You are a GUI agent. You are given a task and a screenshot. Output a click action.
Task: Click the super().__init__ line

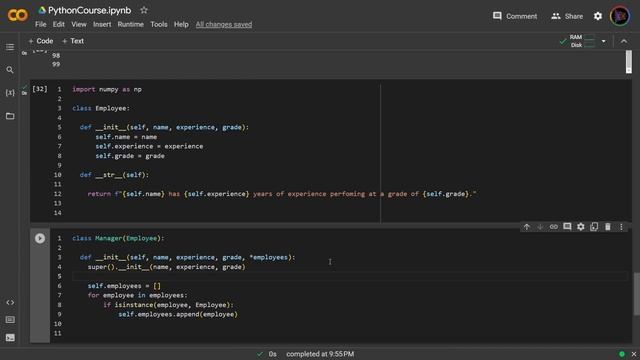[x=167, y=267]
